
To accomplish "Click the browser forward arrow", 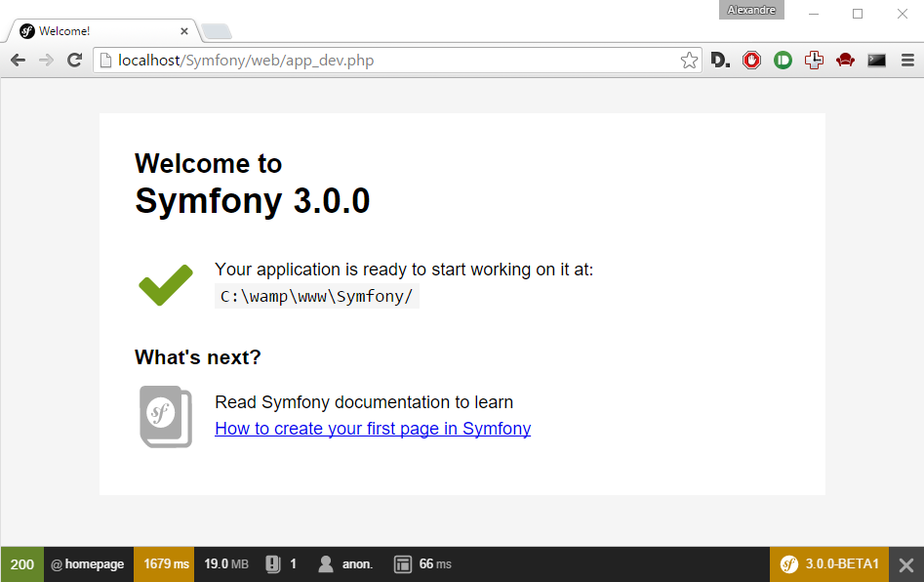I will (x=46, y=61).
